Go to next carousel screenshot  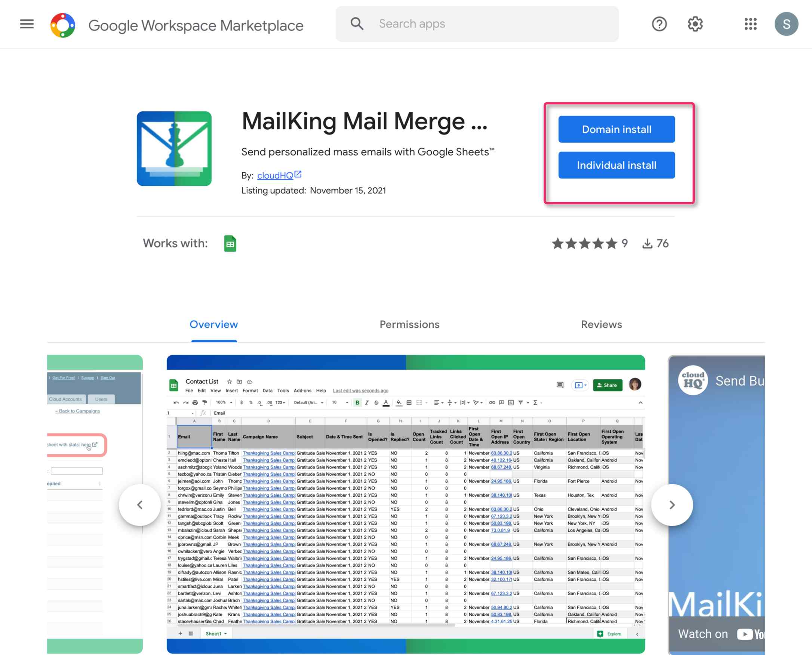pyautogui.click(x=672, y=504)
